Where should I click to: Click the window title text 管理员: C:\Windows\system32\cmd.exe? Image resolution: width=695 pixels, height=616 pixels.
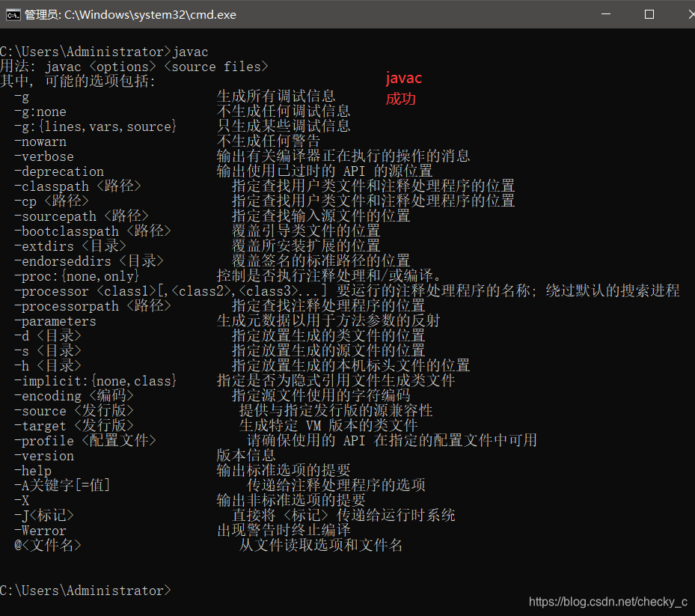[130, 15]
